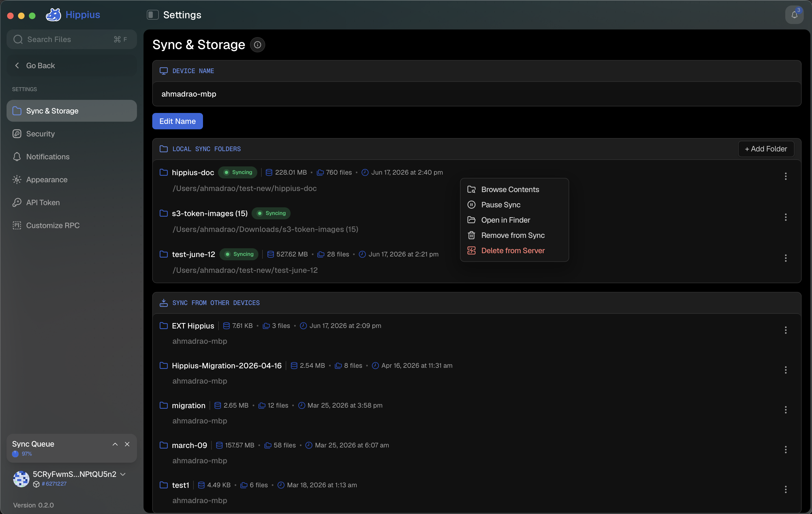Click the + Add Folder button
Viewport: 812px width, 514px height.
[766, 149]
